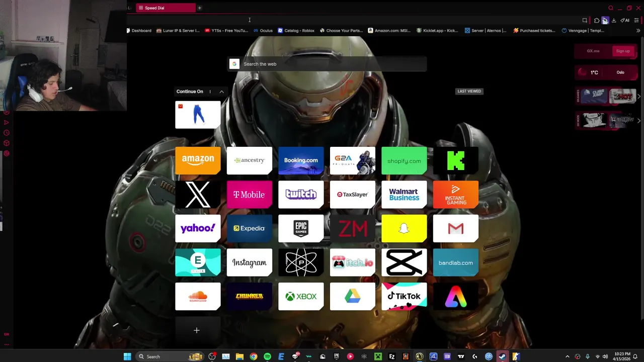Viewport: 644px width, 362px height.
Task: Open the SoundCloud speed dial tile
Action: pyautogui.click(x=198, y=296)
